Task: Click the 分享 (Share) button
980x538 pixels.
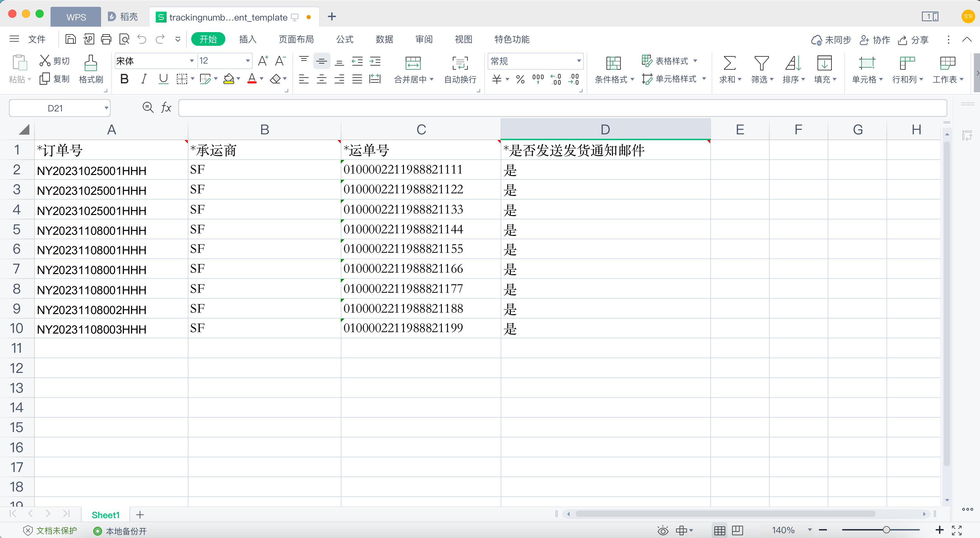Action: click(x=913, y=40)
